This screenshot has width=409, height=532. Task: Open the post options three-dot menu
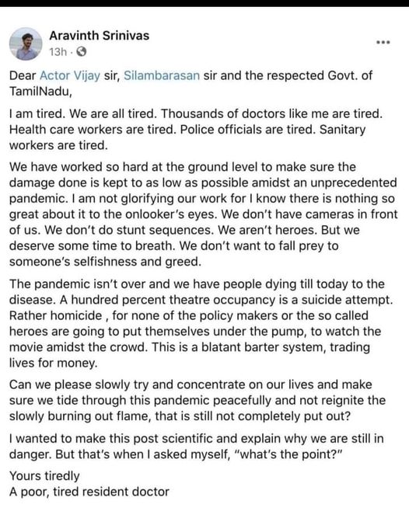(x=383, y=43)
